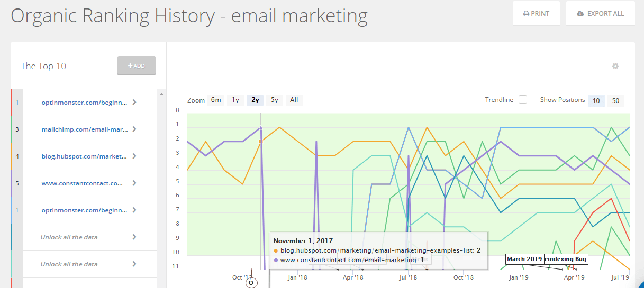This screenshot has width=644, height=288.
Task: Click the EXPORT ALL button
Action: (600, 13)
